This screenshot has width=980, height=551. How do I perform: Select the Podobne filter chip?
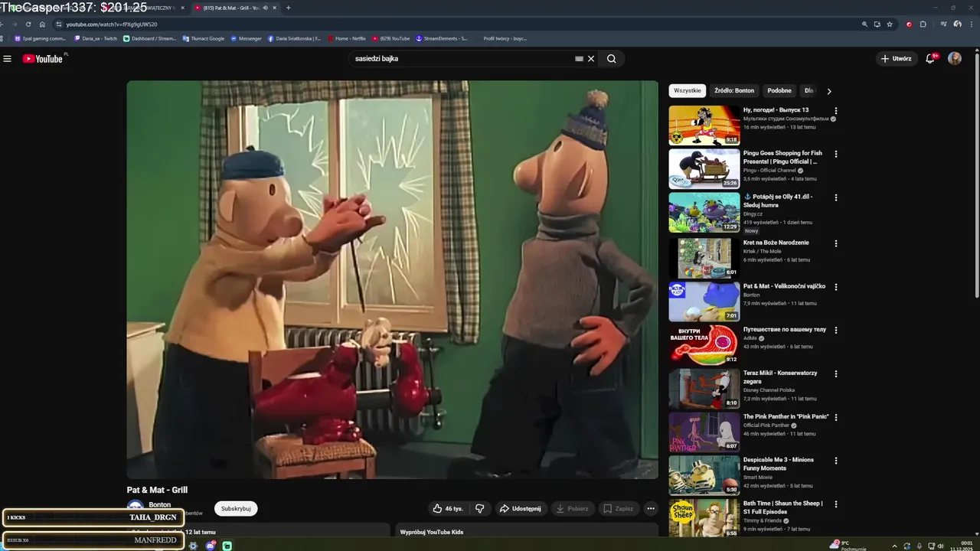pos(779,90)
